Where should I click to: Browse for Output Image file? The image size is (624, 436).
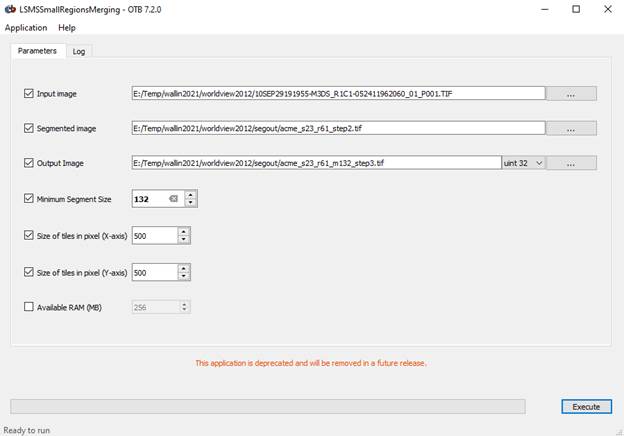[571, 163]
